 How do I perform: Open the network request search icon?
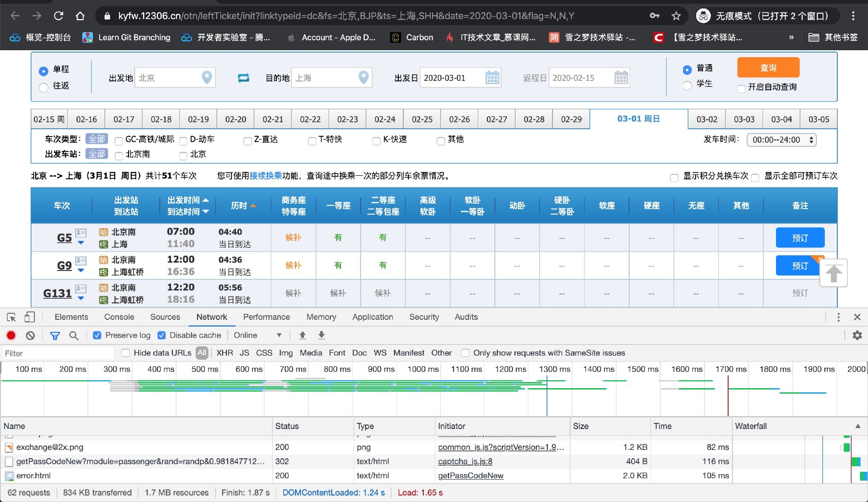(74, 335)
